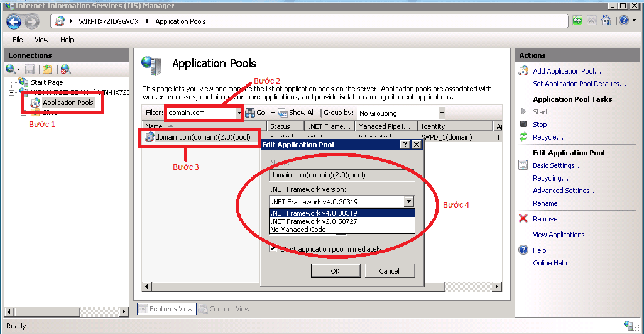Open Advanced Settings link in Actions
Viewport: 644px width, 334px height.
pos(564,191)
